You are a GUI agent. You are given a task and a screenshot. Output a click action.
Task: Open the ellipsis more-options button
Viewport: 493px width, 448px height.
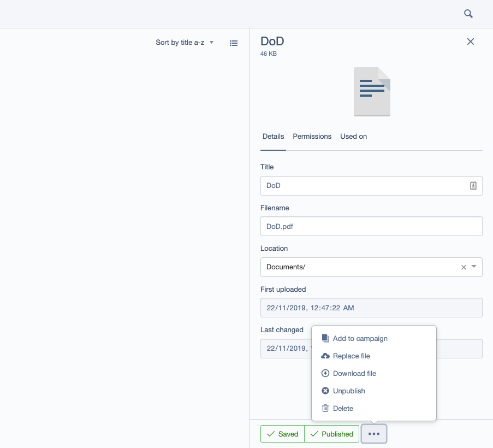pos(374,433)
